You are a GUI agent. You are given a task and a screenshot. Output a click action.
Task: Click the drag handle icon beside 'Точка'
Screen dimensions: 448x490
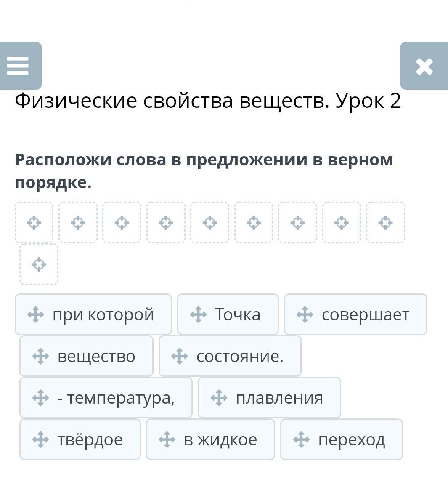198,314
